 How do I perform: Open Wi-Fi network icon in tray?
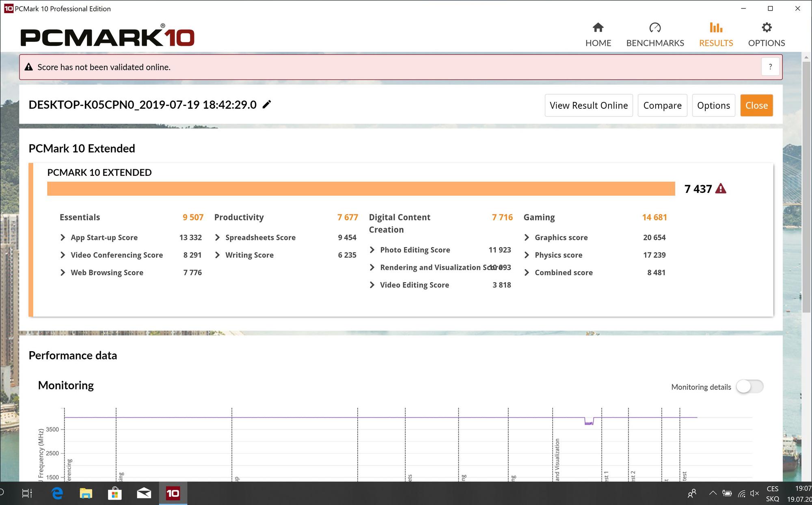[741, 494]
